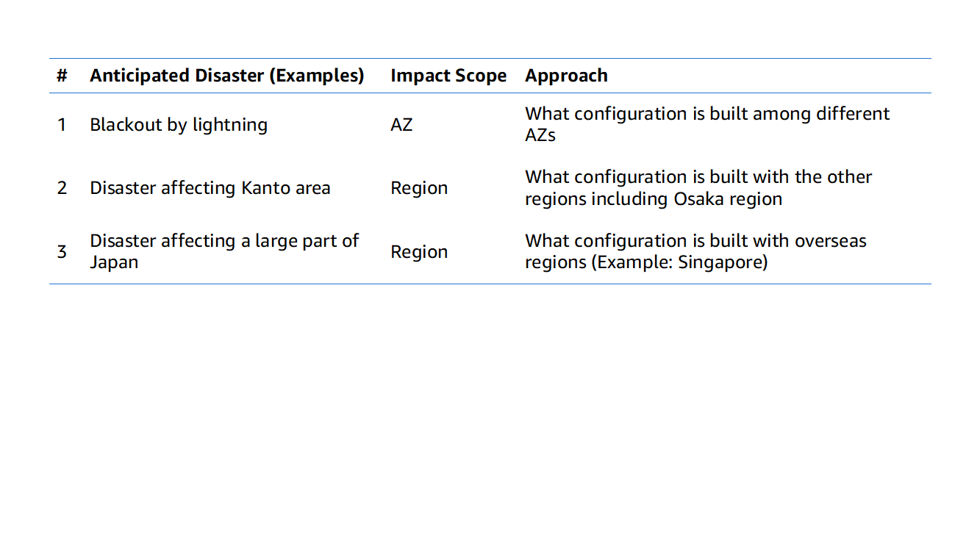Select row number 3 cell

62,251
